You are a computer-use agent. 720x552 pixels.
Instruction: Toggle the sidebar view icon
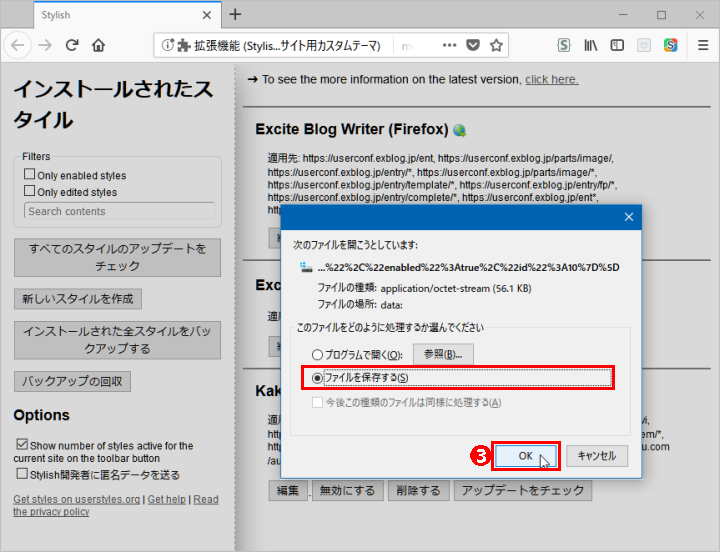[617, 45]
